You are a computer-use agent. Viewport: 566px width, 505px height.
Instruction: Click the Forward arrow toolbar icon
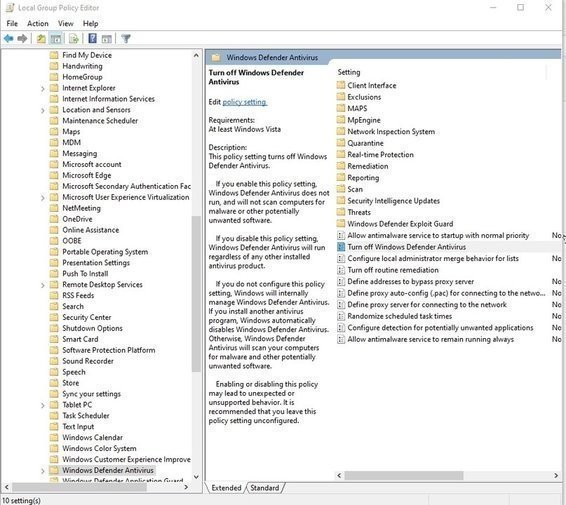(x=22, y=38)
